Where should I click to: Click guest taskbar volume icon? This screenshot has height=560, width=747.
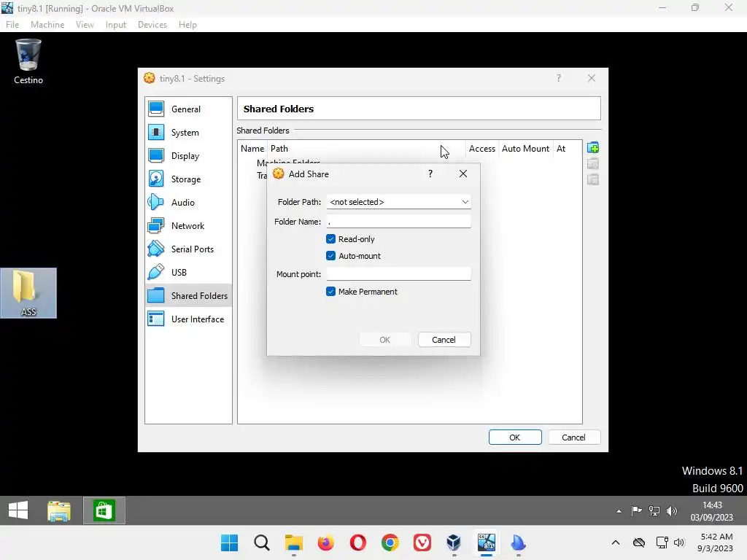[x=672, y=511]
